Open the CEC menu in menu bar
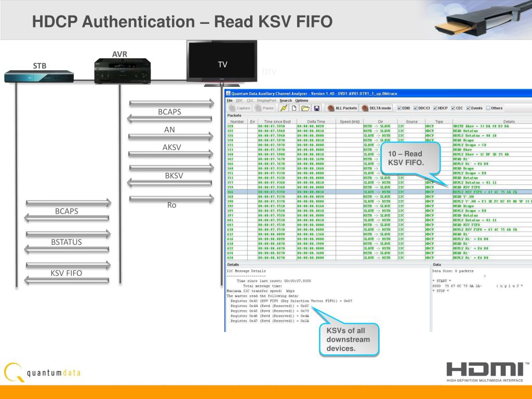532x399 pixels. click(x=250, y=100)
